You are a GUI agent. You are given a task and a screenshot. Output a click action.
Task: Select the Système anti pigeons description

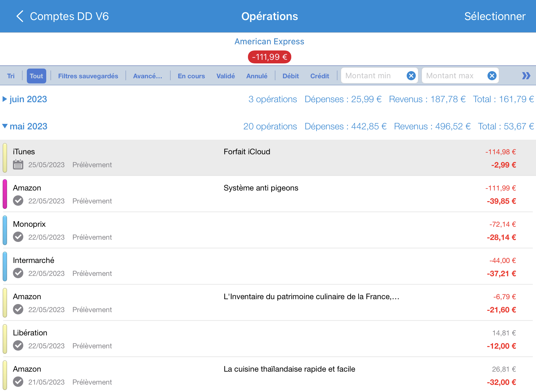[x=261, y=188]
